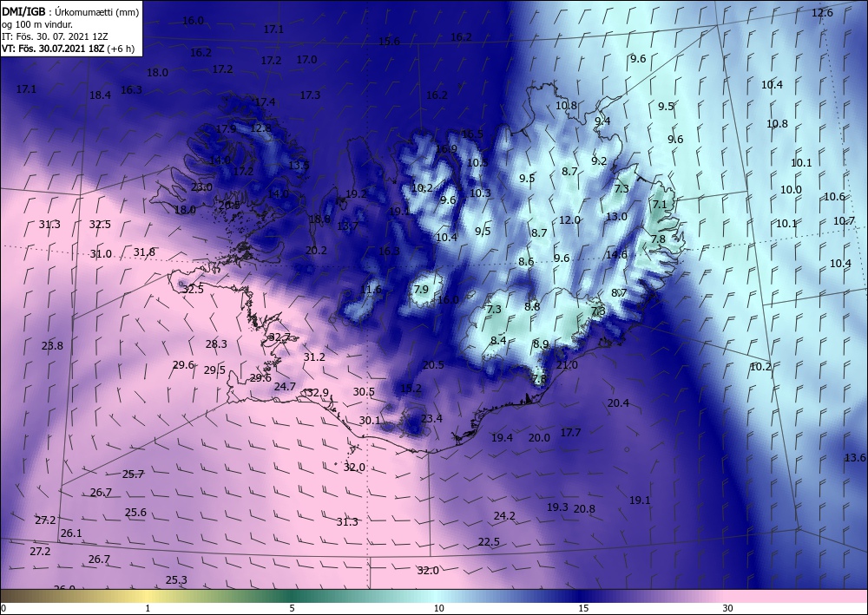Image resolution: width=868 pixels, height=615 pixels.
Task: Click the 21.0 value on the map
Action: click(x=567, y=365)
